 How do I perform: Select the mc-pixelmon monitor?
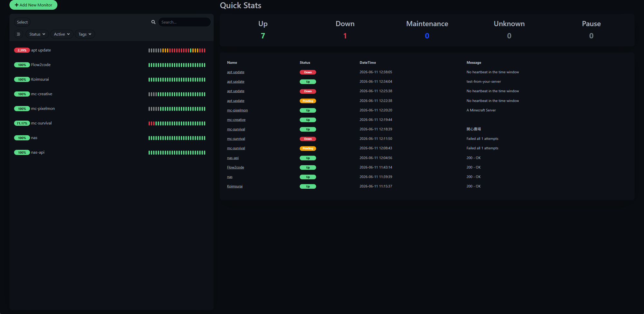pos(111,109)
